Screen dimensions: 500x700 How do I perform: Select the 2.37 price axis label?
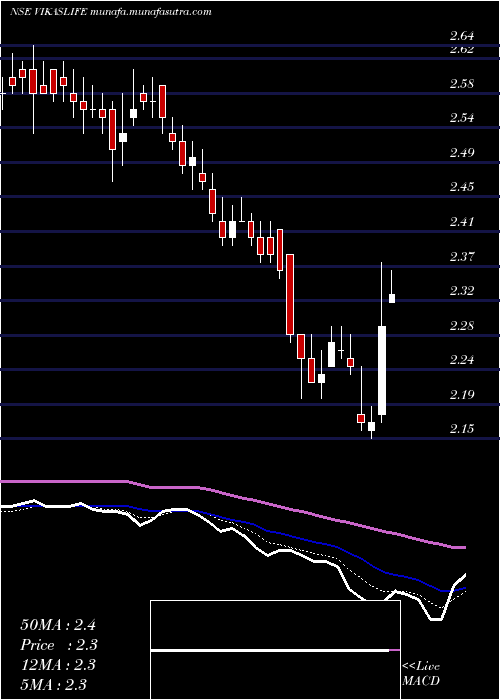pos(462,256)
